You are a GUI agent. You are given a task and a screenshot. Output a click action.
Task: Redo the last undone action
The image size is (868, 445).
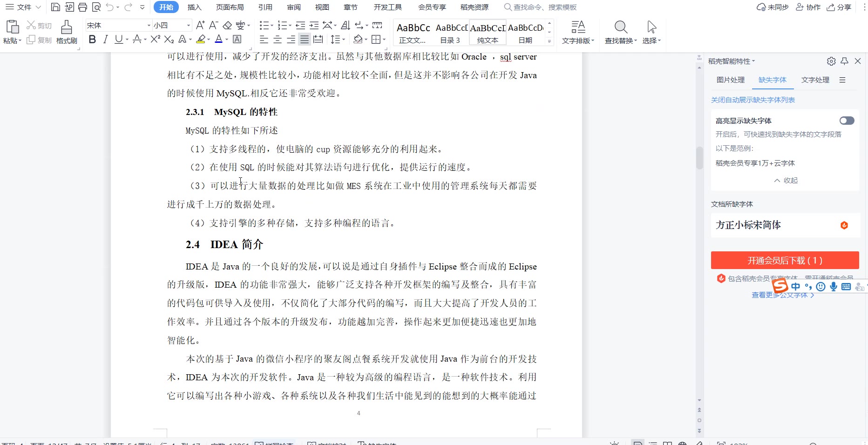(128, 7)
